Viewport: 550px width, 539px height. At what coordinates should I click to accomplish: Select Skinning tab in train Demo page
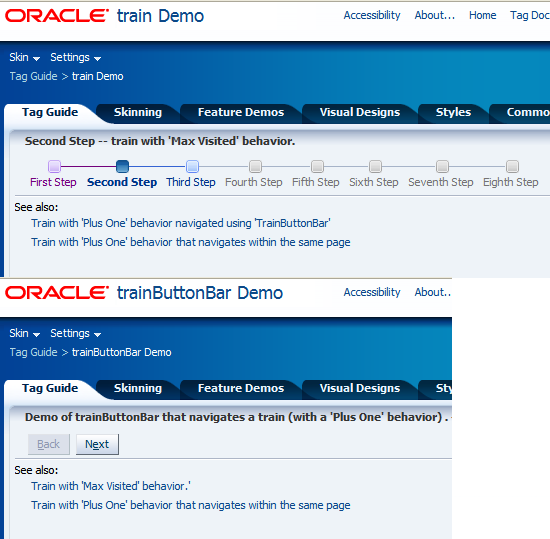(x=138, y=113)
